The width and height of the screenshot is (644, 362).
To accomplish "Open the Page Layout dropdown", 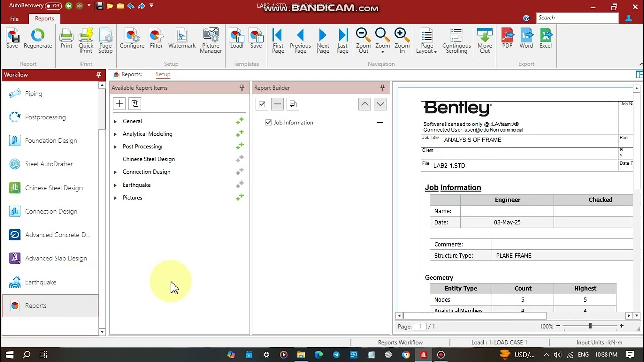I will pos(426,41).
